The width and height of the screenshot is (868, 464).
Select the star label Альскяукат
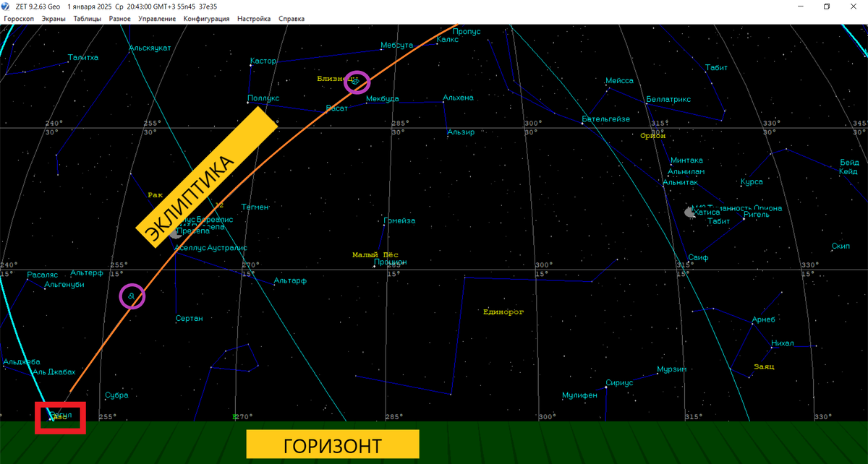pyautogui.click(x=150, y=48)
